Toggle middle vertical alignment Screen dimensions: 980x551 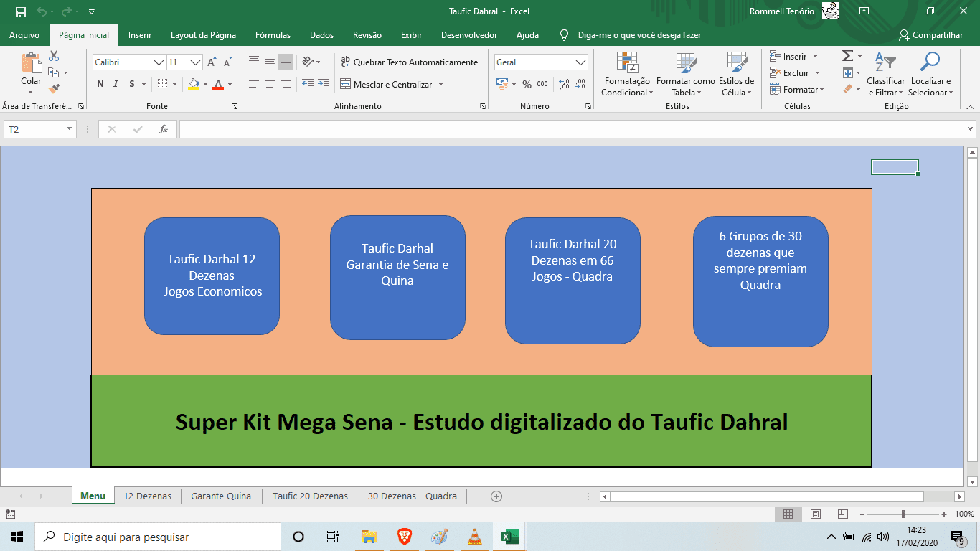coord(270,62)
